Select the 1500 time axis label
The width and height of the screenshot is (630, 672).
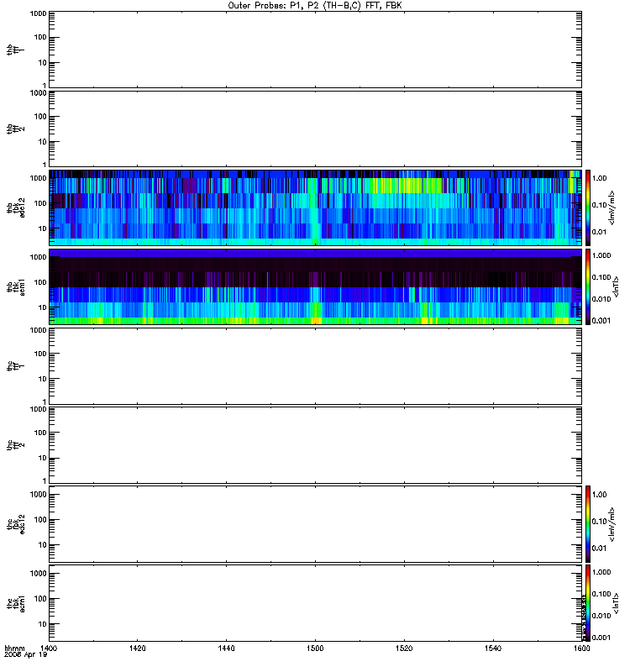coord(315,648)
